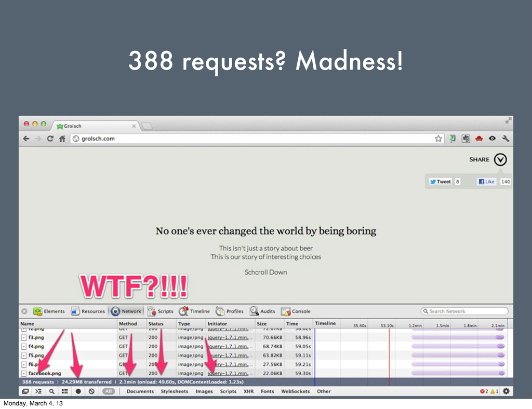
Task: Open the red couch extension icon
Action: point(479,139)
